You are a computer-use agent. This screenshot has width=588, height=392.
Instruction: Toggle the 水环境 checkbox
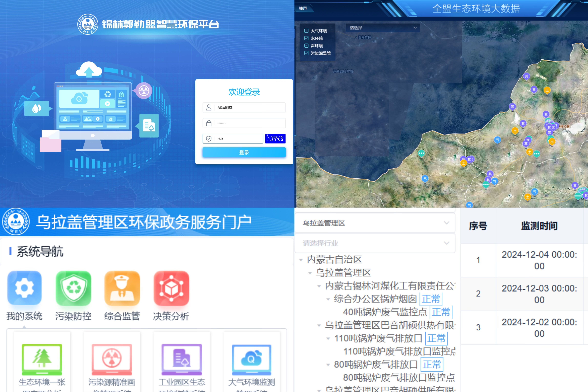[x=306, y=38]
